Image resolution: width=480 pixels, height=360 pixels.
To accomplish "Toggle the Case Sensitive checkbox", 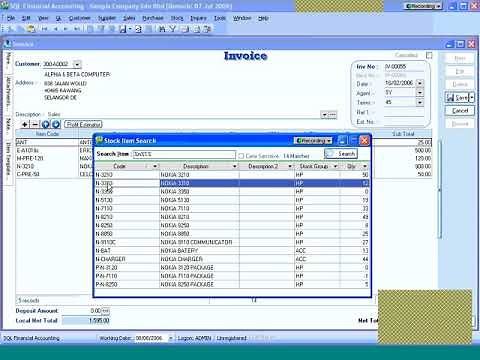I will coord(241,156).
